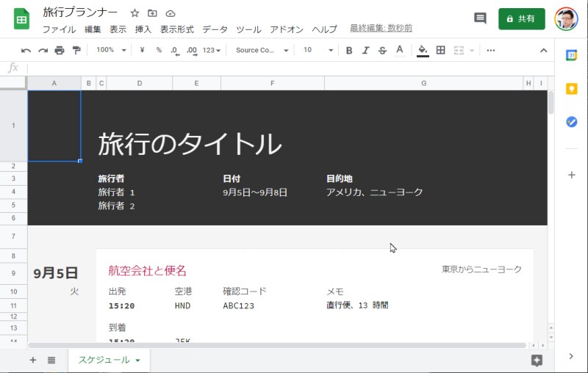Screen dimensions: 588x373
Task: Decrease decimal places
Action: 175,51
